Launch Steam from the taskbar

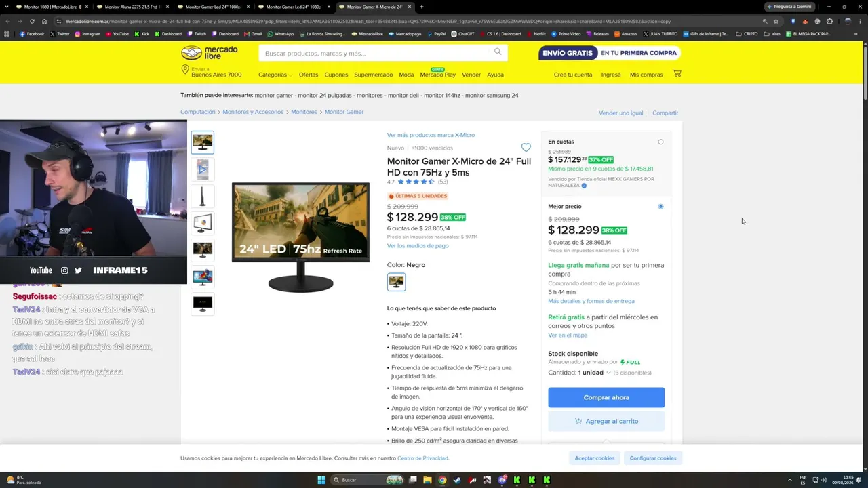457,480
